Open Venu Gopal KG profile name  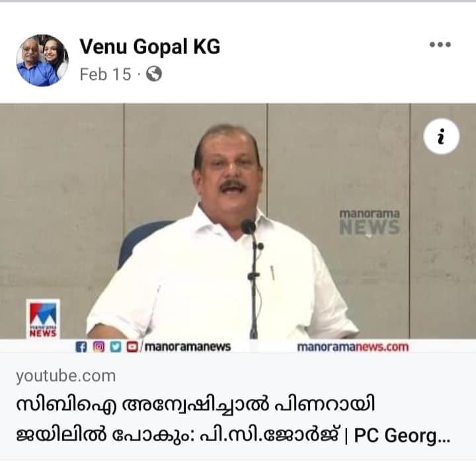(x=150, y=47)
